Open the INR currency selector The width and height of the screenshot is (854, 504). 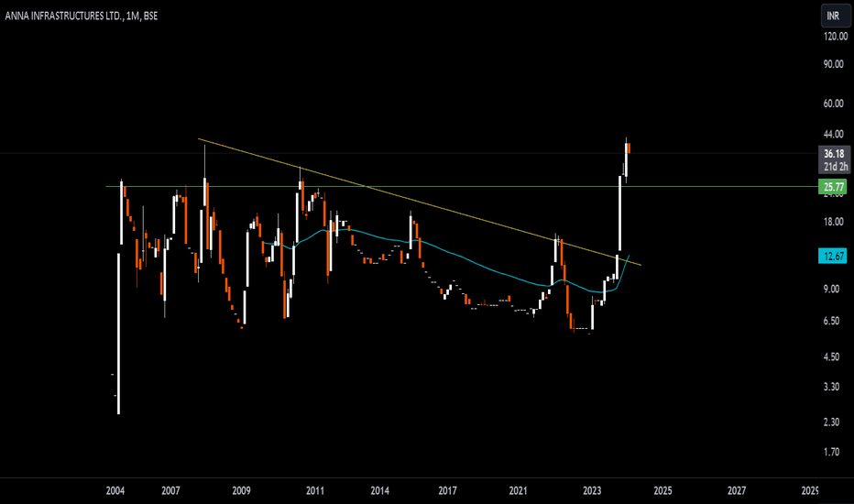834,16
